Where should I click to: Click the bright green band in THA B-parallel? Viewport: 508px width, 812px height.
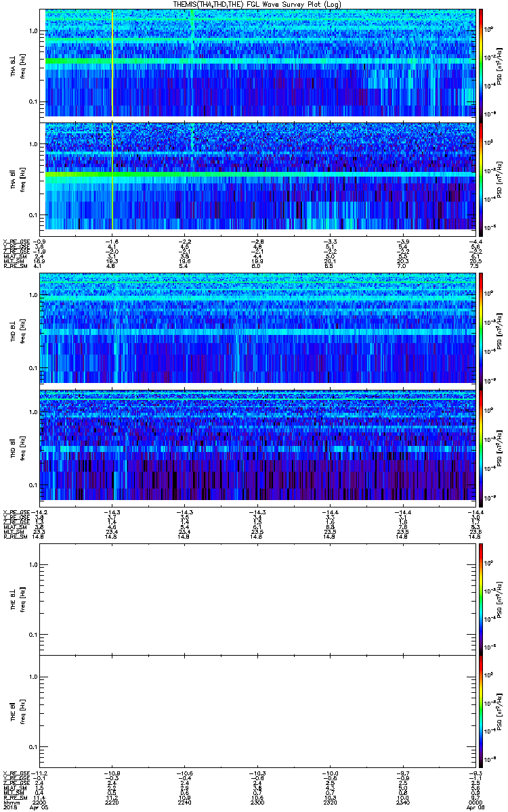(x=260, y=175)
